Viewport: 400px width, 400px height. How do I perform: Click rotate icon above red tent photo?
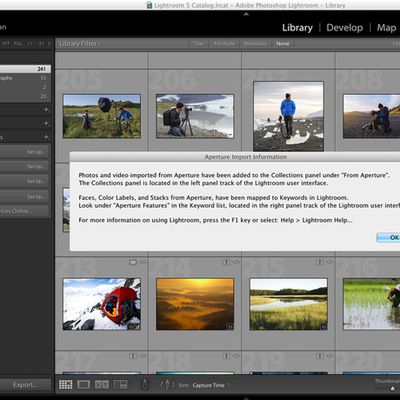coord(143,262)
